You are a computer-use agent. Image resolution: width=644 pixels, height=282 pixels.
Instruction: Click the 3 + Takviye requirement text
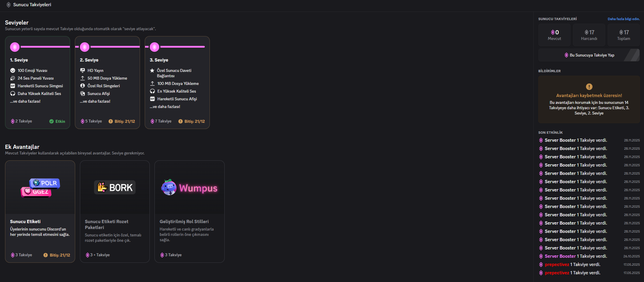100,255
